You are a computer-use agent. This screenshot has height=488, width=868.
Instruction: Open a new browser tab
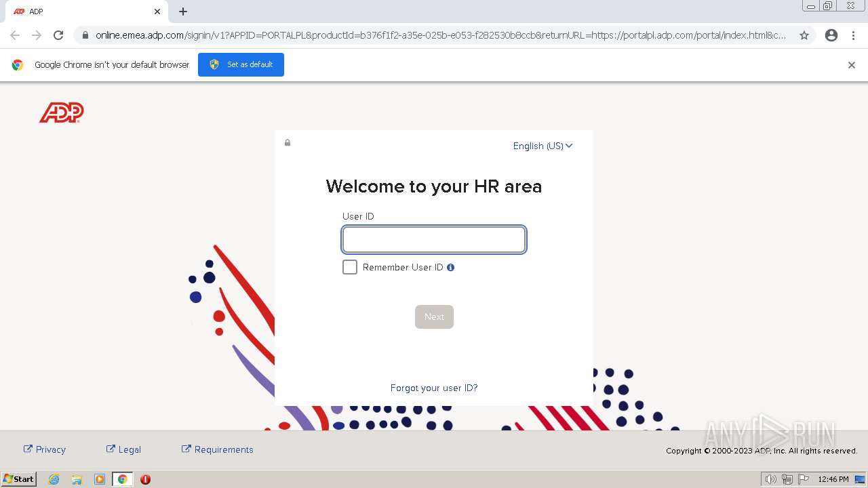point(183,12)
